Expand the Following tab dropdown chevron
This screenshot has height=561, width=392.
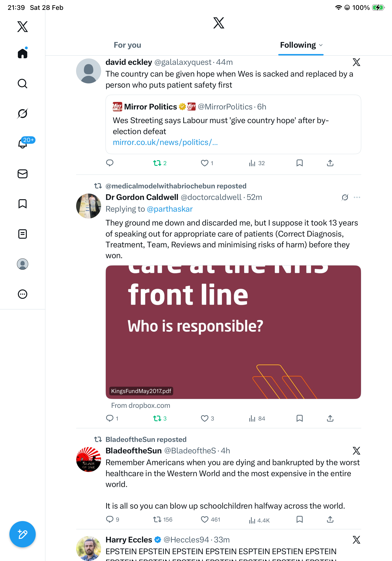[321, 45]
